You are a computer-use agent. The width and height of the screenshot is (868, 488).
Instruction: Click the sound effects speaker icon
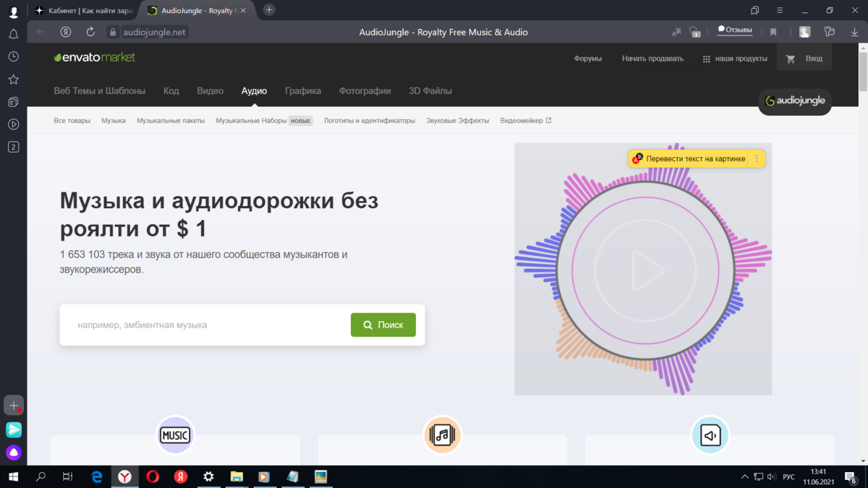[710, 435]
